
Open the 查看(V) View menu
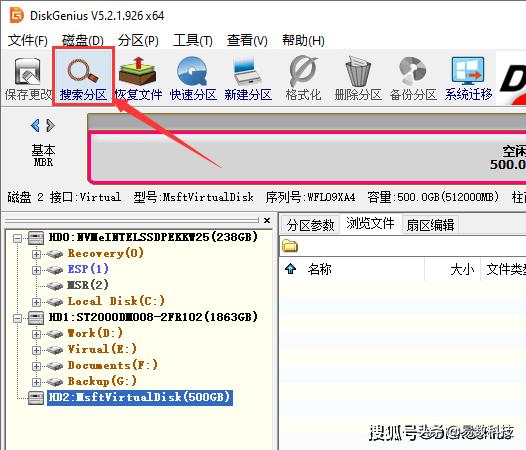(247, 41)
